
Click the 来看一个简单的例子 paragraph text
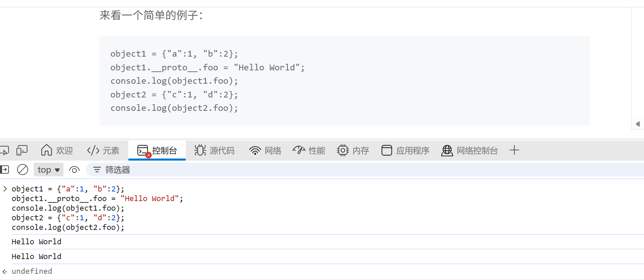(x=151, y=15)
